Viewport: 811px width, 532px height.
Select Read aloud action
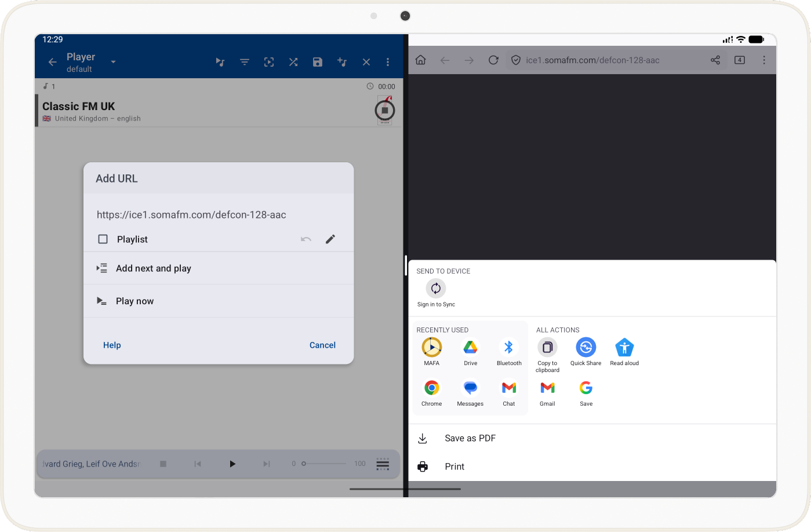tap(624, 348)
